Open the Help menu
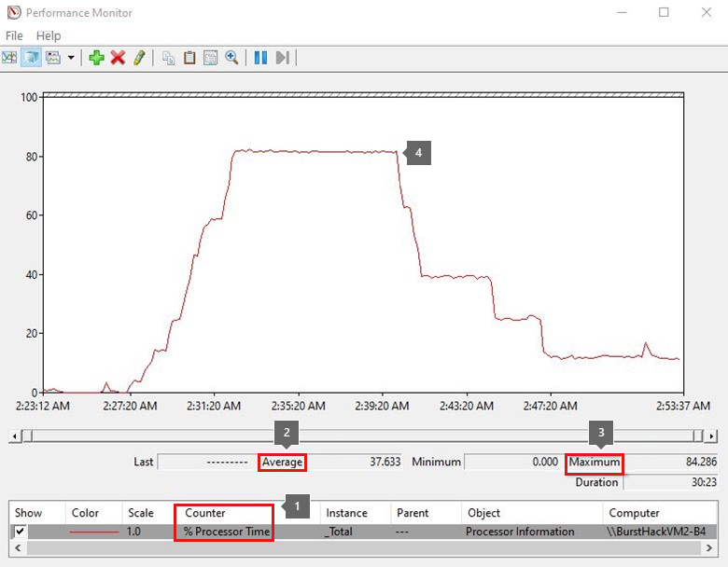This screenshot has width=728, height=567. (49, 35)
